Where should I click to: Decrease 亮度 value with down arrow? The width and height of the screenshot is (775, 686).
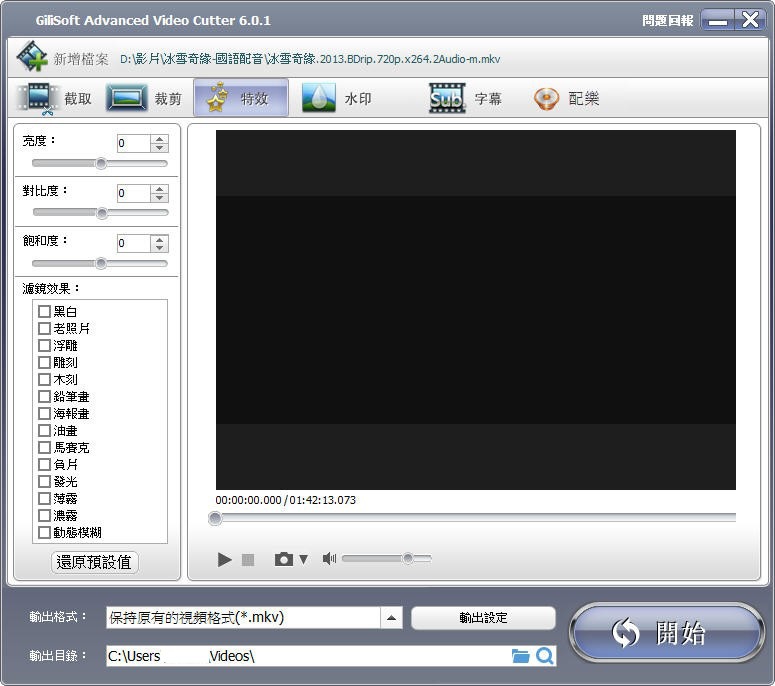pyautogui.click(x=159, y=148)
